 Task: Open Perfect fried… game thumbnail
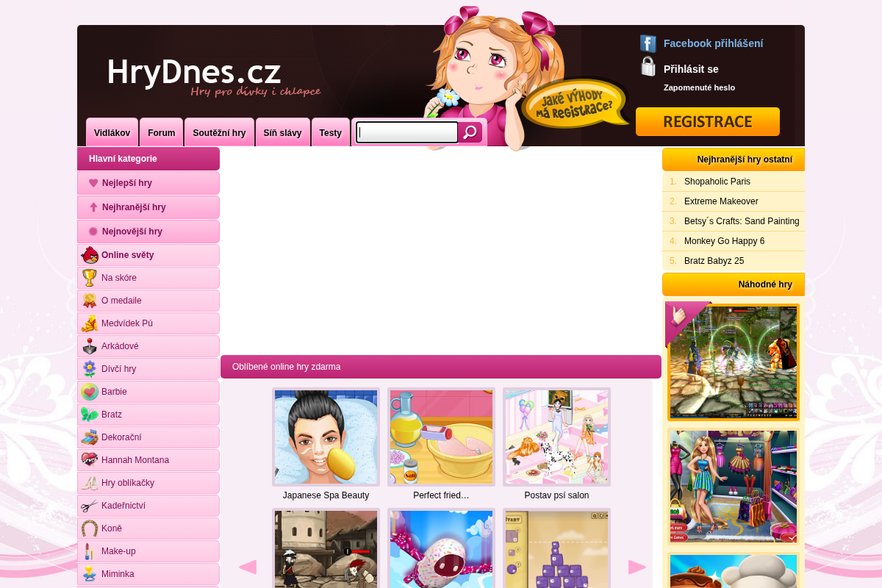coord(441,437)
